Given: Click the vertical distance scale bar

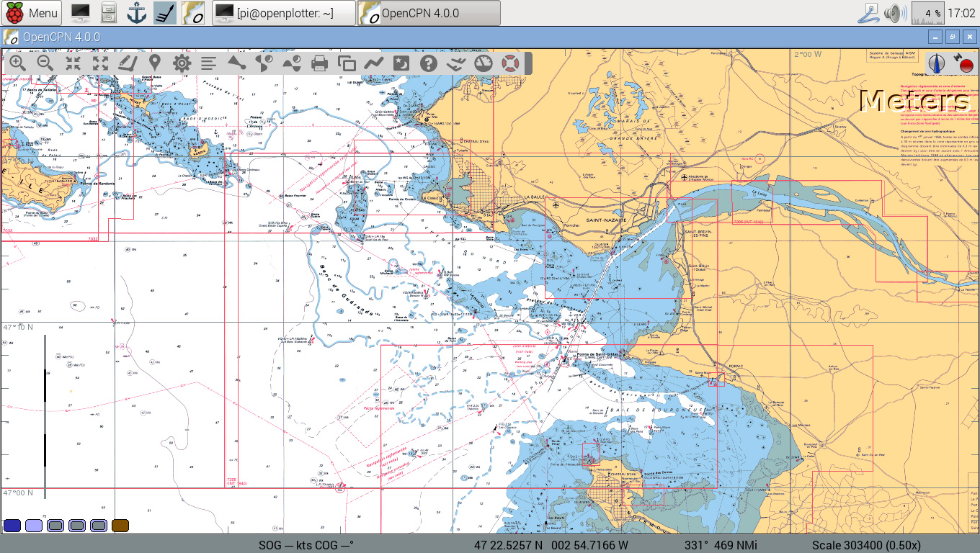Looking at the screenshot, I should click(45, 417).
